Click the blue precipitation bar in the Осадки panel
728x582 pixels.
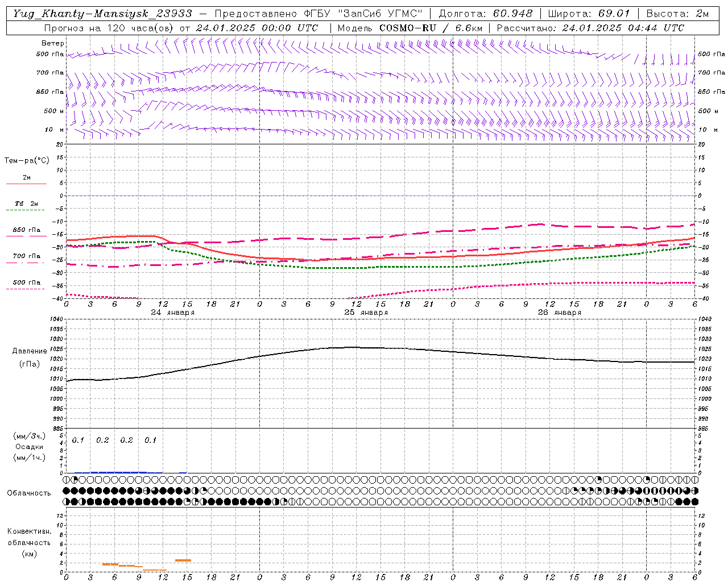point(118,472)
